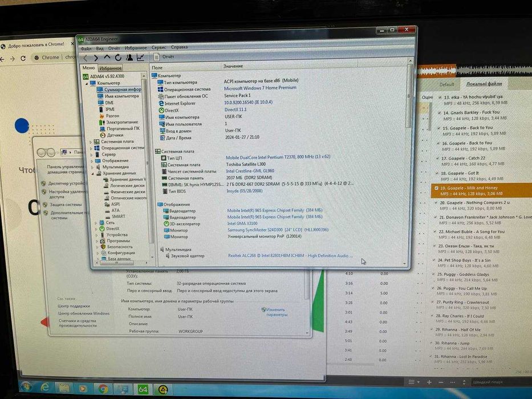The image size is (532, 399).
Task: Switch to the Избранное sidebar tab
Action: click(x=110, y=68)
